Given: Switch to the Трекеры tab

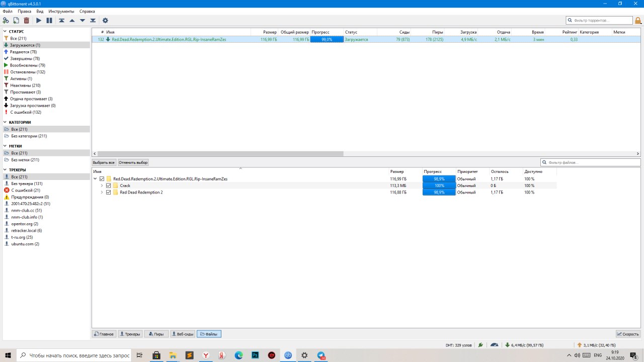Looking at the screenshot, I should pos(130,334).
